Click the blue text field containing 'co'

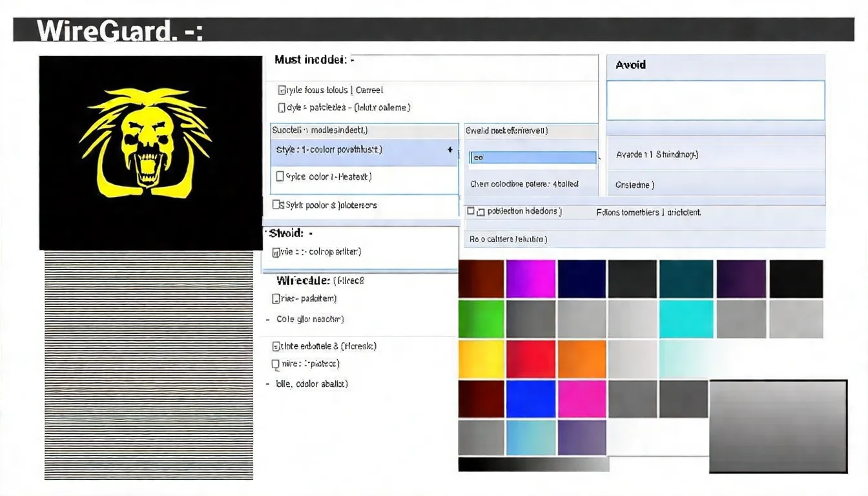point(533,158)
